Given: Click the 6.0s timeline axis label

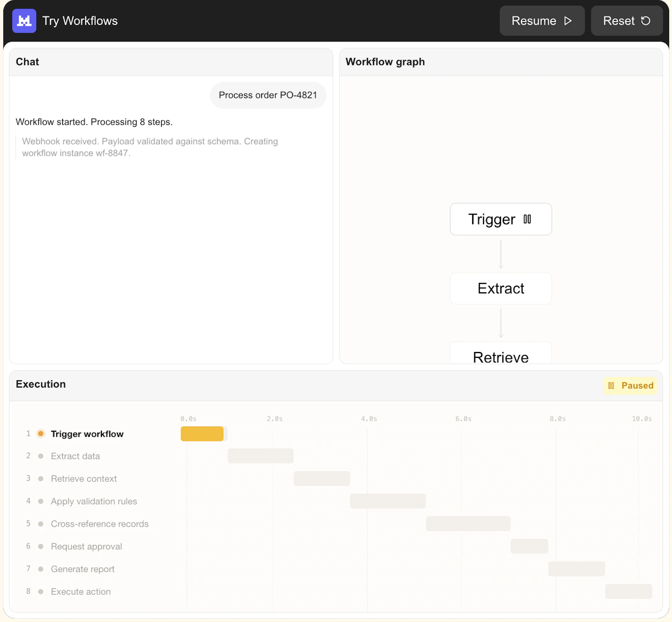Looking at the screenshot, I should point(463,419).
